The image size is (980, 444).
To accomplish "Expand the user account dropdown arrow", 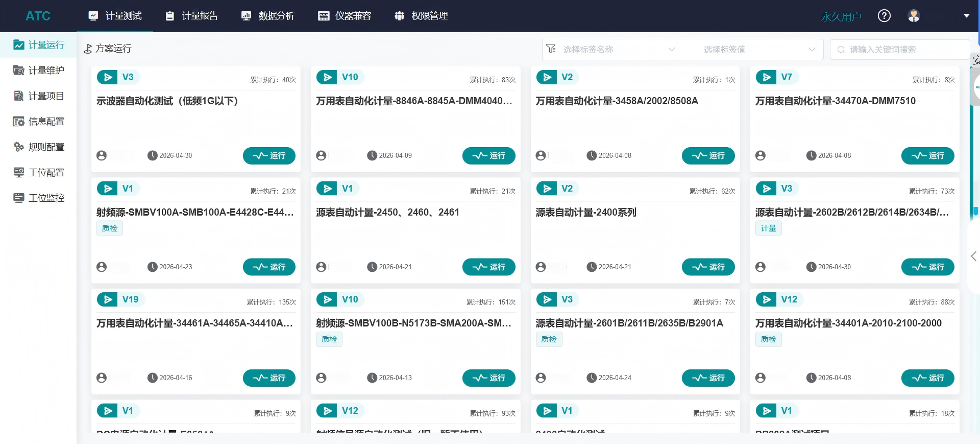I will pos(966,16).
